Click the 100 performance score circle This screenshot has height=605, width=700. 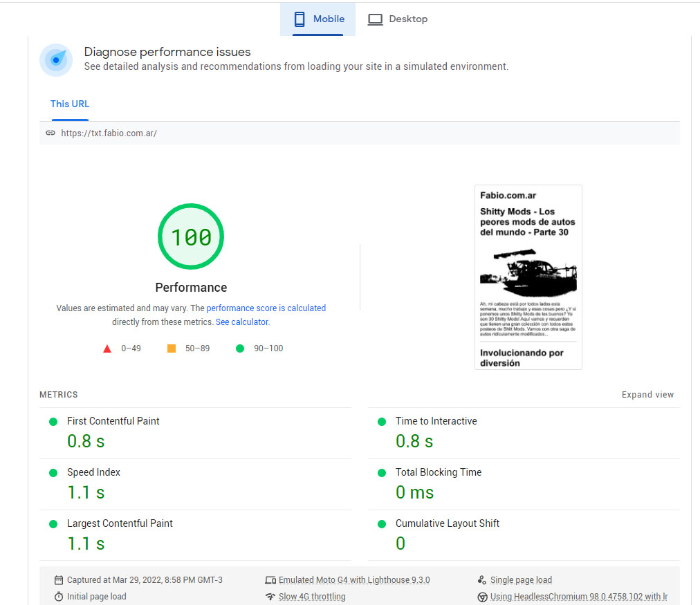coord(191,236)
